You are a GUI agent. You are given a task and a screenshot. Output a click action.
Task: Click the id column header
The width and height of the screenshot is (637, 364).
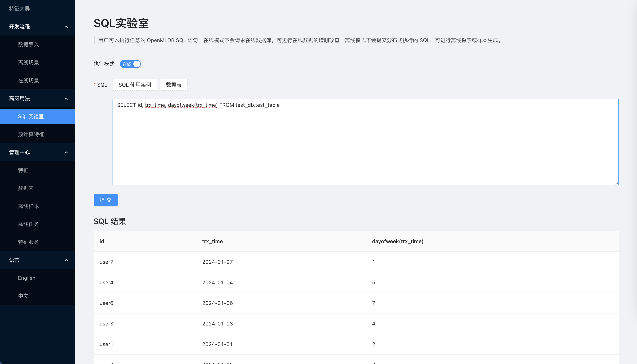coord(145,241)
